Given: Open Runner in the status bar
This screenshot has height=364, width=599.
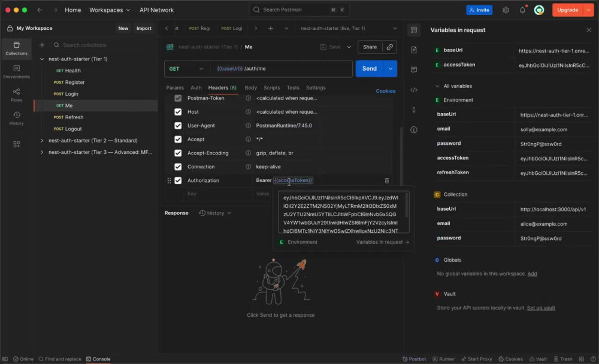Looking at the screenshot, I should click(x=443, y=359).
